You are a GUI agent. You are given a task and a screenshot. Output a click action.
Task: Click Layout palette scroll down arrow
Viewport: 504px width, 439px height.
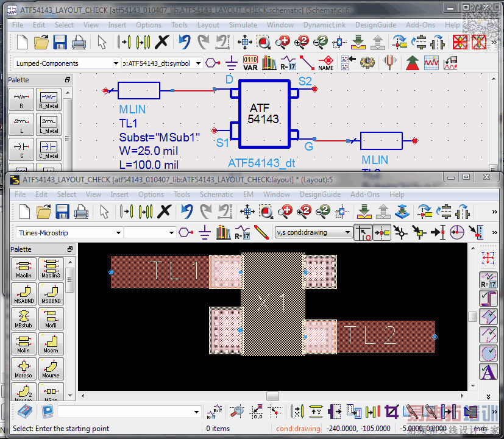(x=70, y=395)
